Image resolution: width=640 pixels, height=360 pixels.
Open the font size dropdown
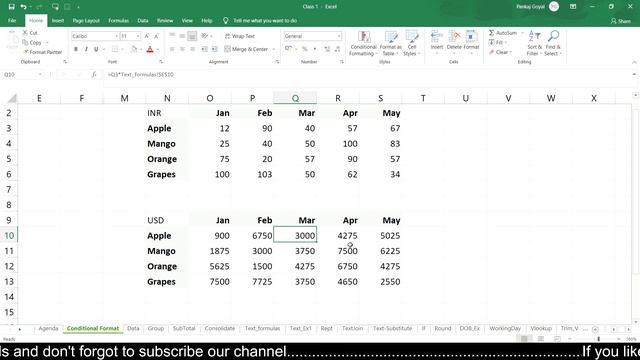pyautogui.click(x=138, y=36)
